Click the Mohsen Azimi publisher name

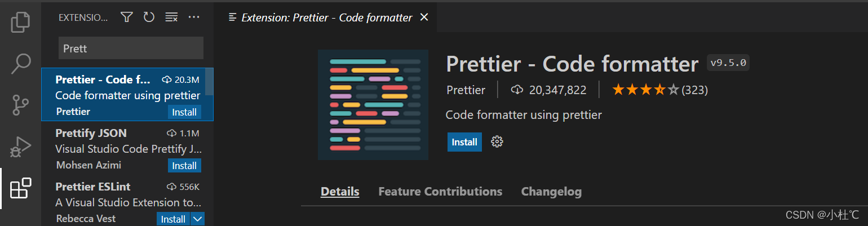[x=88, y=165]
